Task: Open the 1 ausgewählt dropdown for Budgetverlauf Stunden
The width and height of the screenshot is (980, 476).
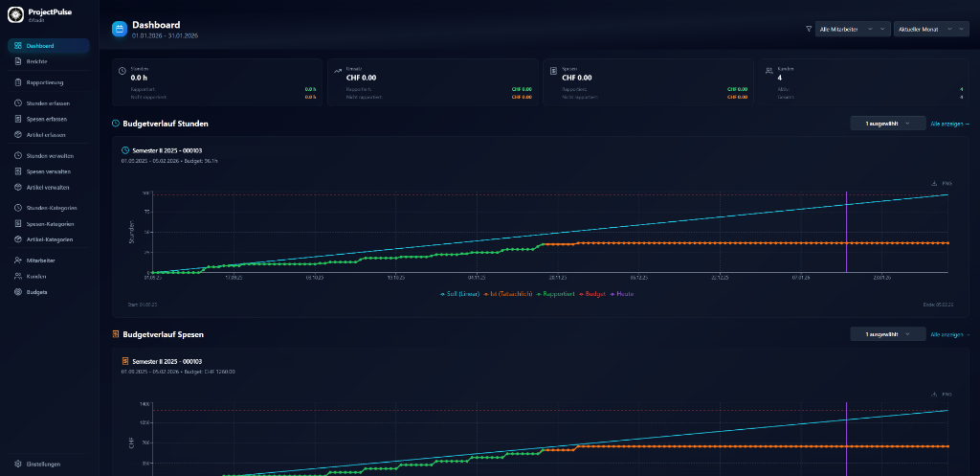Action: click(x=887, y=124)
